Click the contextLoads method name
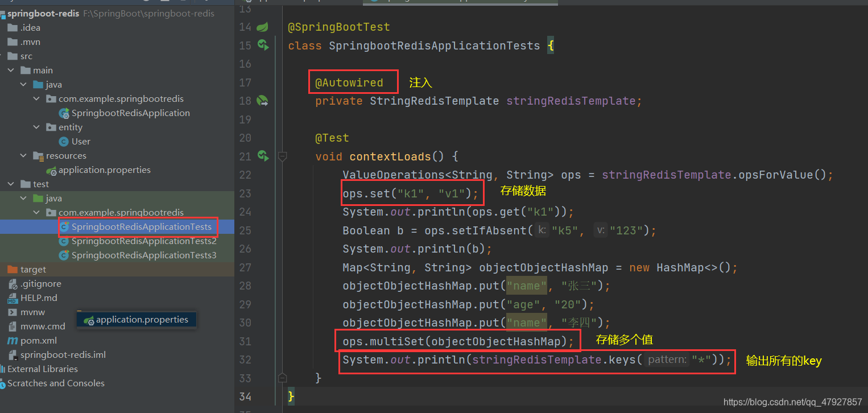Image resolution: width=868 pixels, height=413 pixels. click(x=390, y=156)
